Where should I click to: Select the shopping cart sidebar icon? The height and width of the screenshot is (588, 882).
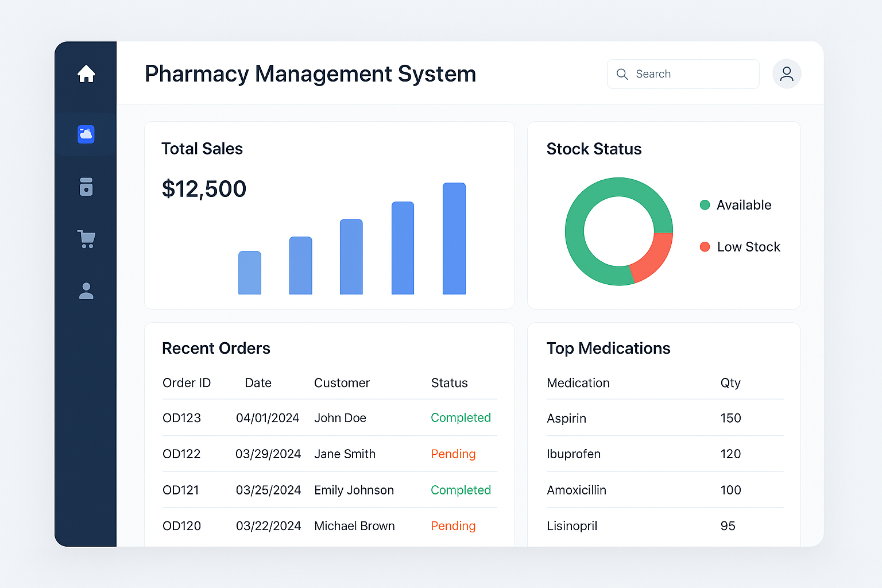[86, 239]
